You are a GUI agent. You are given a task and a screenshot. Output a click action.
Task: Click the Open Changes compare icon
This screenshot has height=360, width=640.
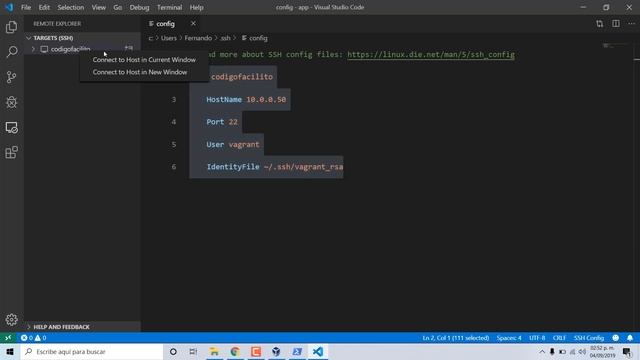coord(599,24)
